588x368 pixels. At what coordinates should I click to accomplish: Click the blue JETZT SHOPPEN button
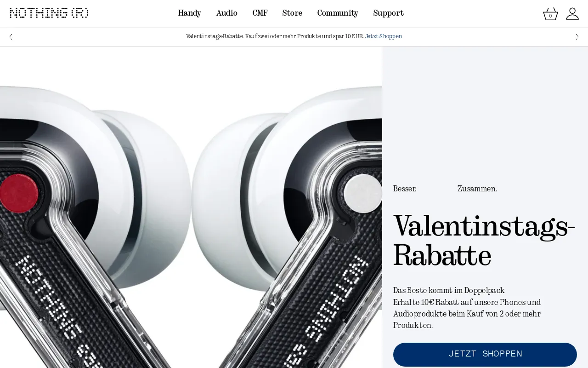tap(485, 354)
